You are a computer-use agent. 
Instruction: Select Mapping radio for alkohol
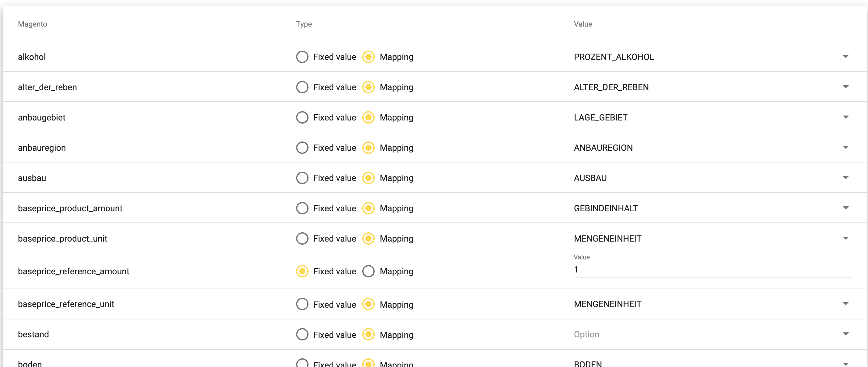coord(368,57)
